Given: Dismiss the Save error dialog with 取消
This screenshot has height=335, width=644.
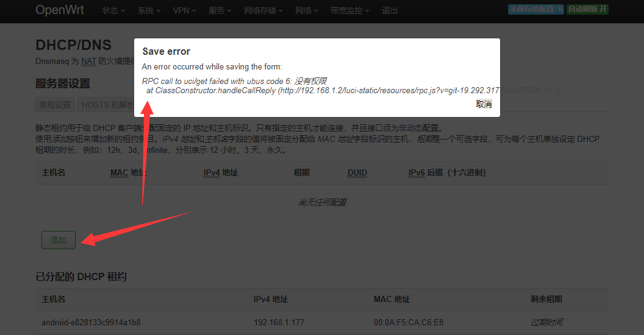Looking at the screenshot, I should pyautogui.click(x=484, y=104).
